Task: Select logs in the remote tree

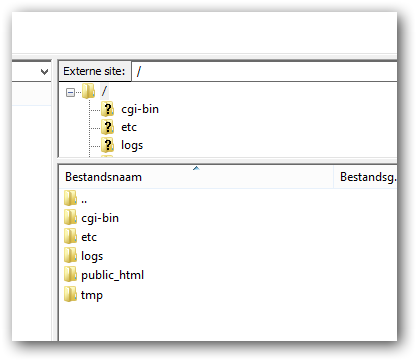Action: (132, 145)
